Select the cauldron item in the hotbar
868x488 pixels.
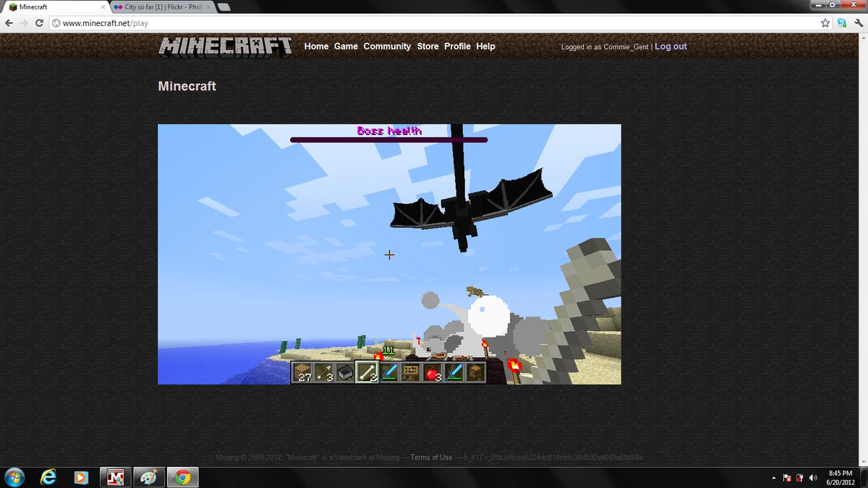(x=347, y=372)
